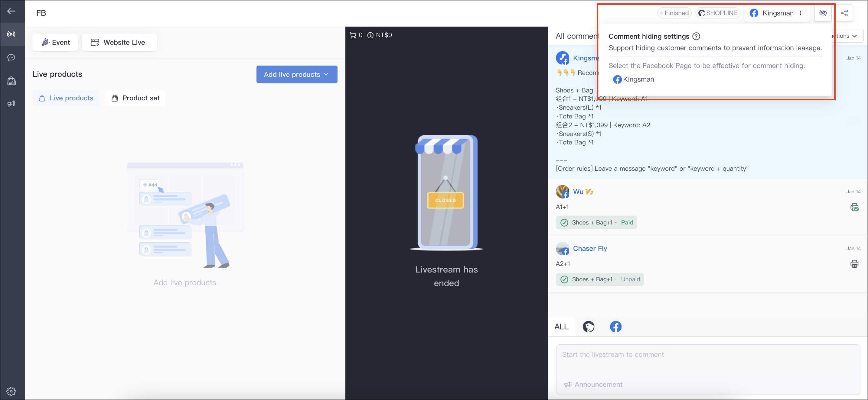Viewport: 868px width, 400px height.
Task: Click the Announcement megaphone icon
Action: pos(568,384)
